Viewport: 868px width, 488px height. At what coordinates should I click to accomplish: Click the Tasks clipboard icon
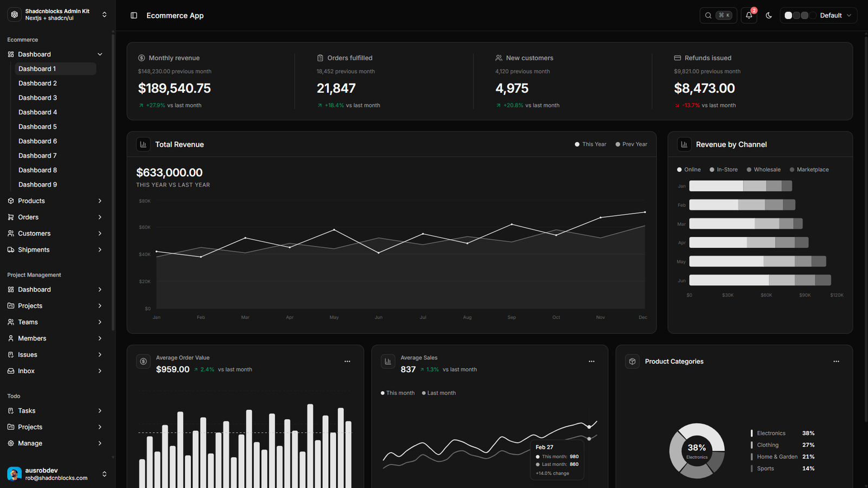coord(11,411)
